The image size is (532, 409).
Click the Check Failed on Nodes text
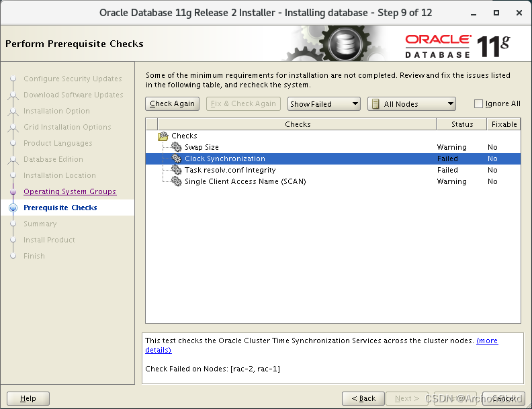coord(212,369)
